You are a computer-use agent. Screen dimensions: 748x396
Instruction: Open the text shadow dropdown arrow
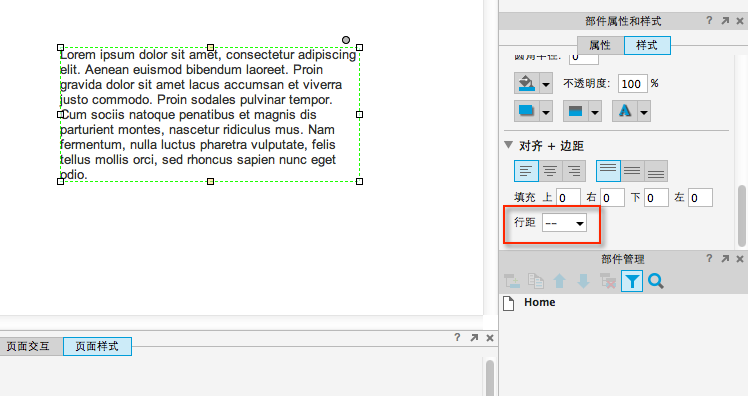point(644,112)
